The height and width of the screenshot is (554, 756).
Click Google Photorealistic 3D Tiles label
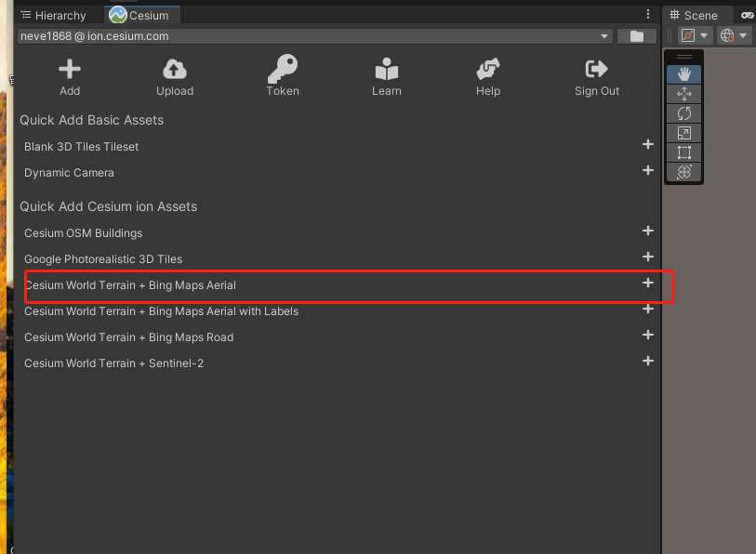tap(103, 259)
